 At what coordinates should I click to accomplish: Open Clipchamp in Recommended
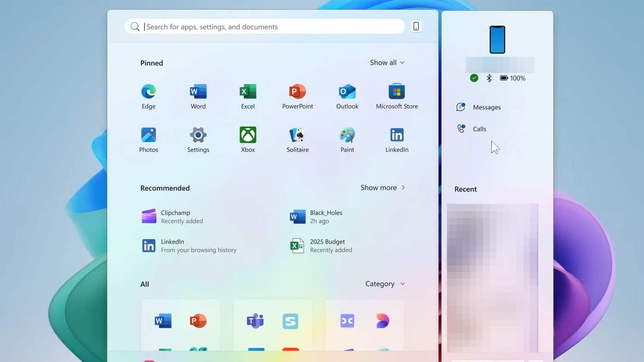point(172,216)
